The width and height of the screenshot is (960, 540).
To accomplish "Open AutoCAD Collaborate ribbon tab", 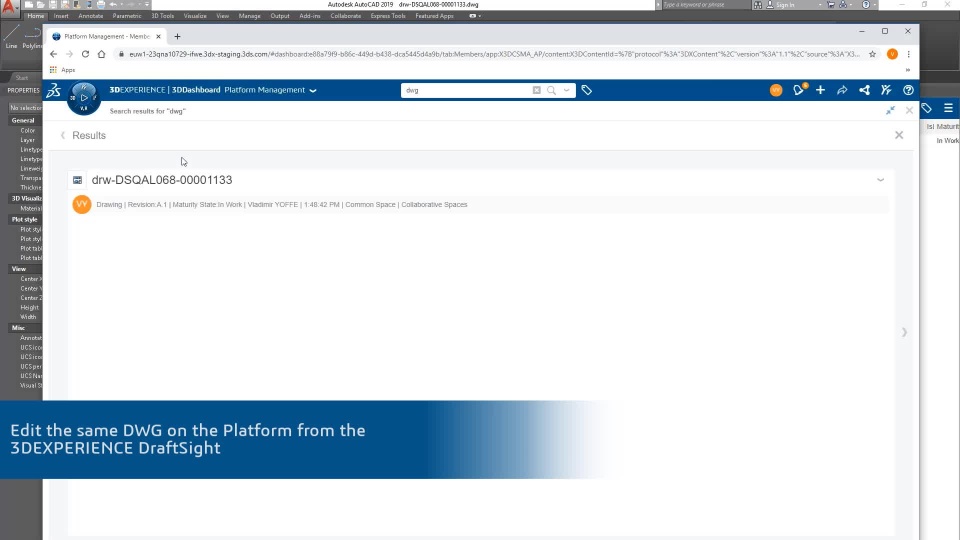I will tap(345, 16).
